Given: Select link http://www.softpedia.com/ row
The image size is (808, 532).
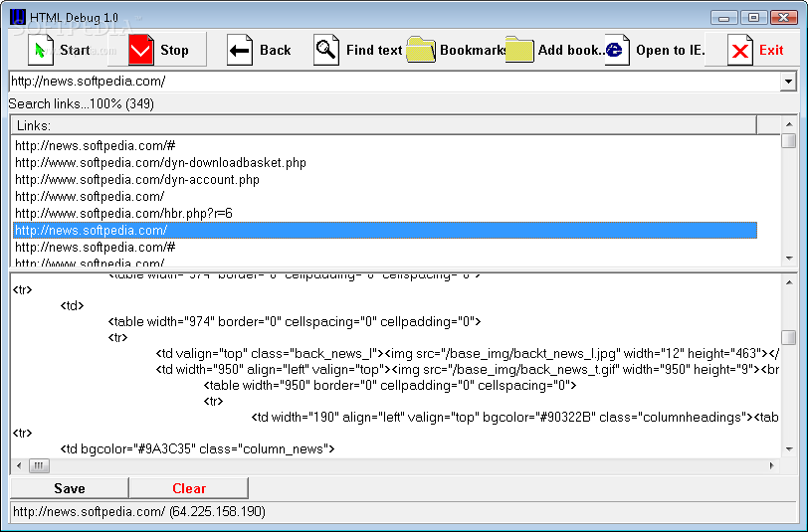Looking at the screenshot, I should tap(384, 197).
